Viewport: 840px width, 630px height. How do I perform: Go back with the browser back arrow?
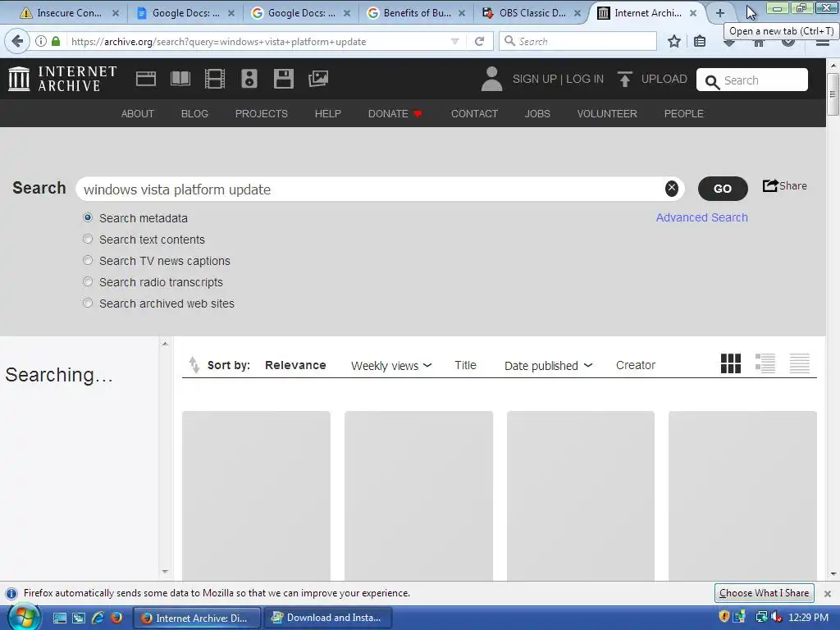click(17, 41)
